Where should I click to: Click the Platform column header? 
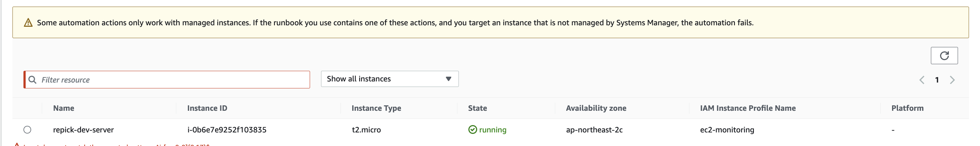(x=907, y=108)
